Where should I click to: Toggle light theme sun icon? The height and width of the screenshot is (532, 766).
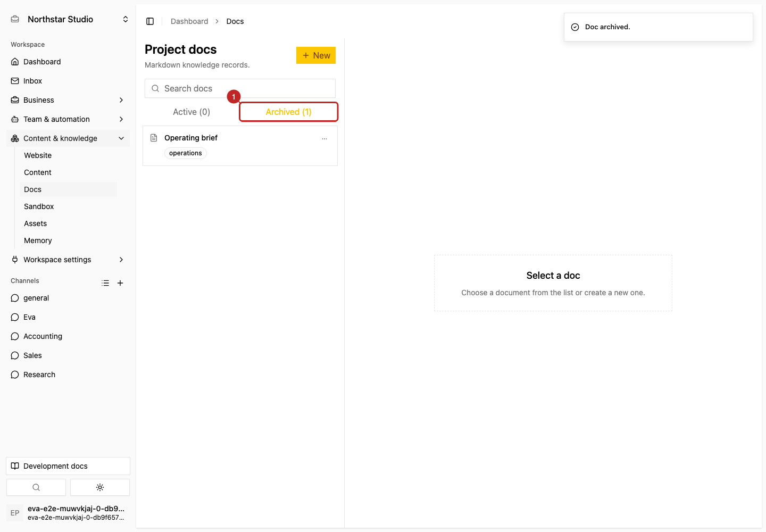pos(100,487)
